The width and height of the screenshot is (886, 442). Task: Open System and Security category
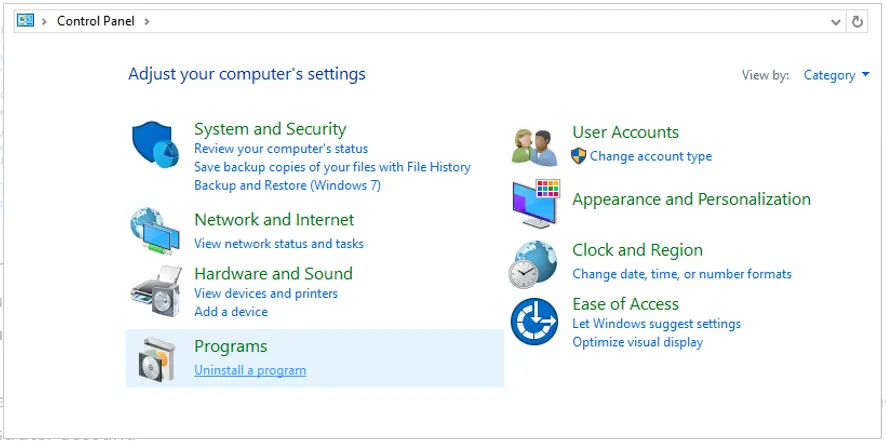[x=270, y=129]
